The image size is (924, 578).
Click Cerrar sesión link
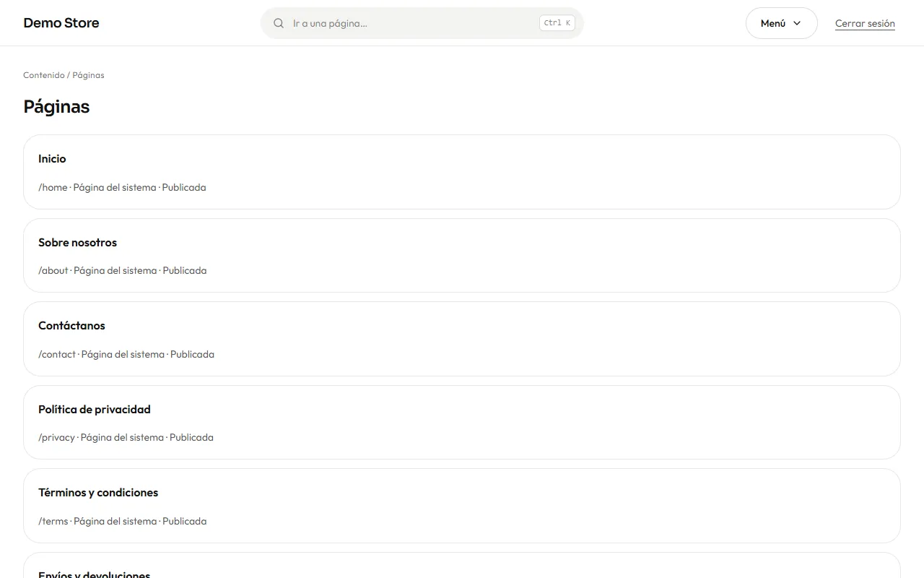pyautogui.click(x=865, y=23)
